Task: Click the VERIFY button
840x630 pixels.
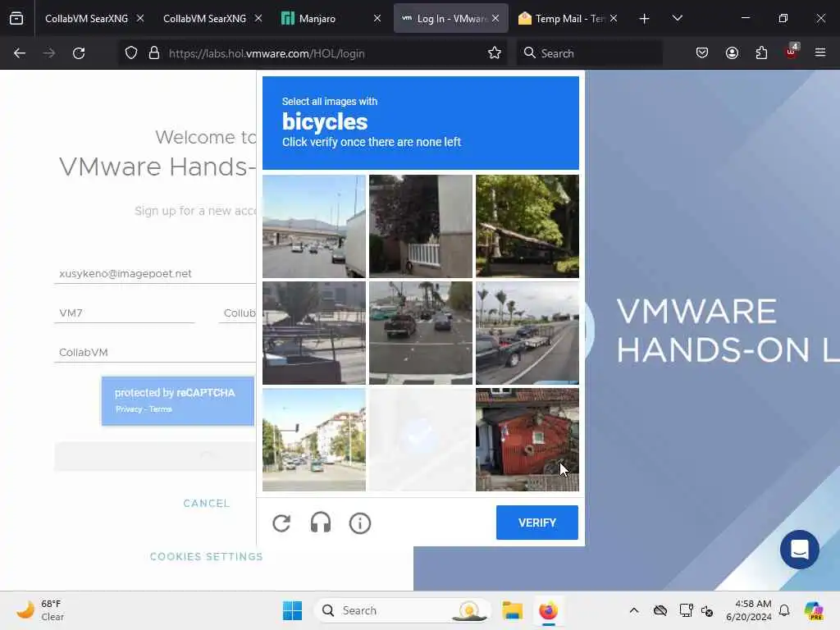Action: click(x=536, y=523)
